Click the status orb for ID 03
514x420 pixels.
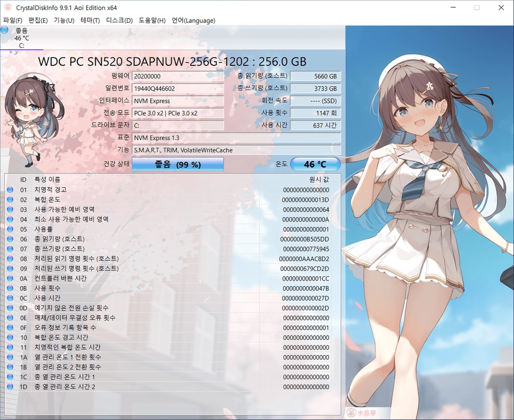(x=10, y=209)
